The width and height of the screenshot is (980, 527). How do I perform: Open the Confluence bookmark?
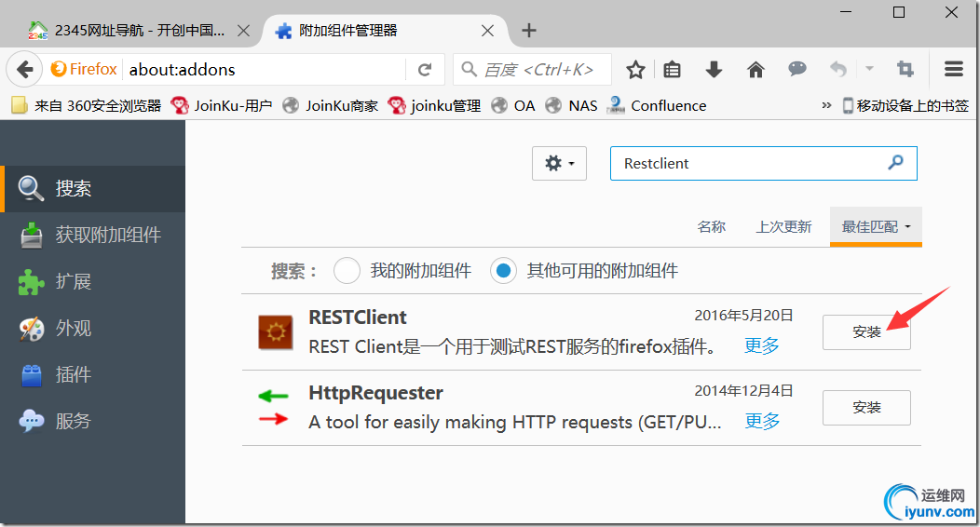point(656,105)
